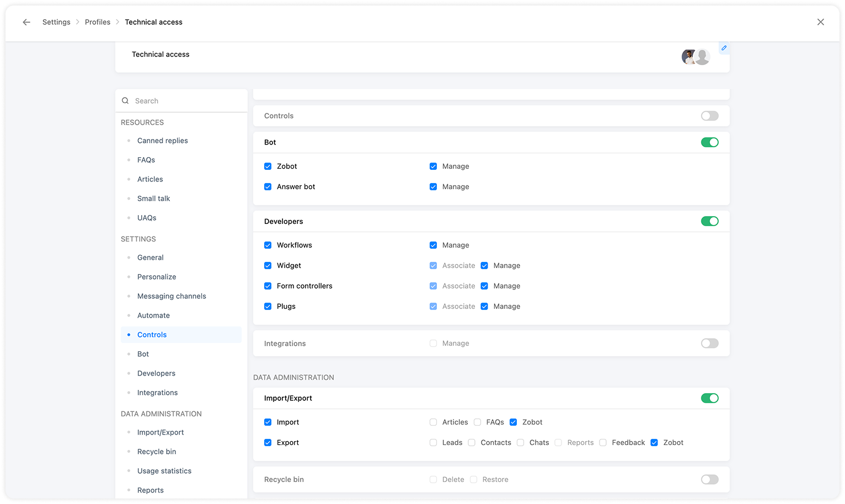Check the Leads export checkbox
845x504 pixels.
pos(434,443)
